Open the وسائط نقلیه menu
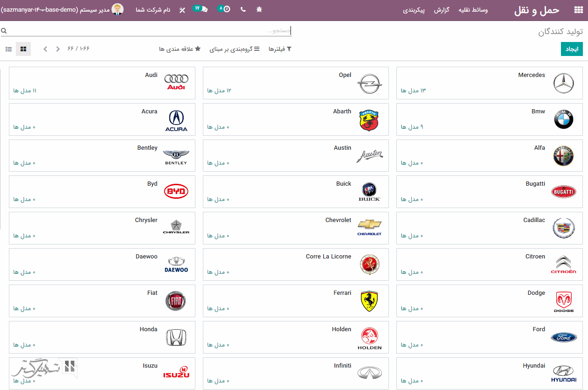Viewport: 588px width, 390px height. (x=473, y=10)
